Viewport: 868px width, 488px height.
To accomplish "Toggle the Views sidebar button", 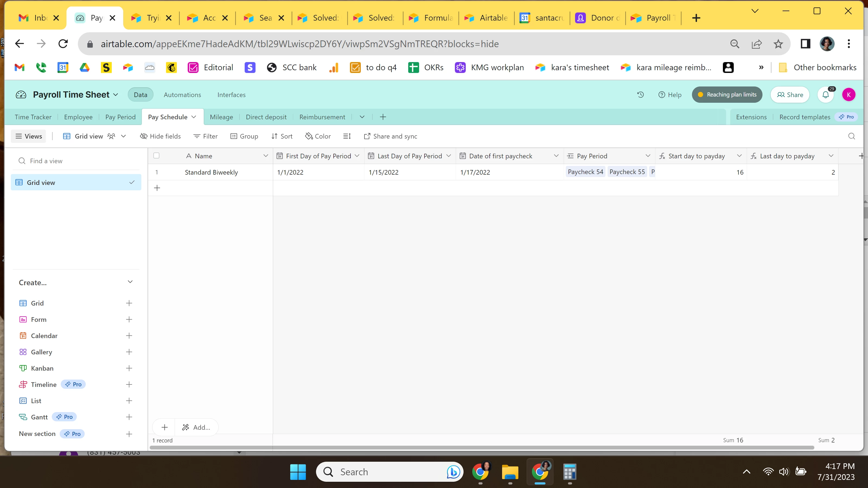I will [29, 136].
